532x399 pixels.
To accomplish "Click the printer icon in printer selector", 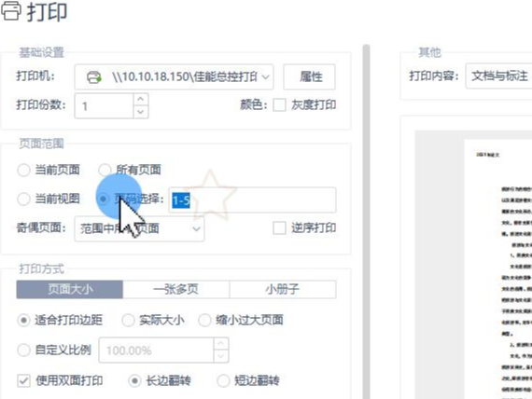I will click(94, 77).
